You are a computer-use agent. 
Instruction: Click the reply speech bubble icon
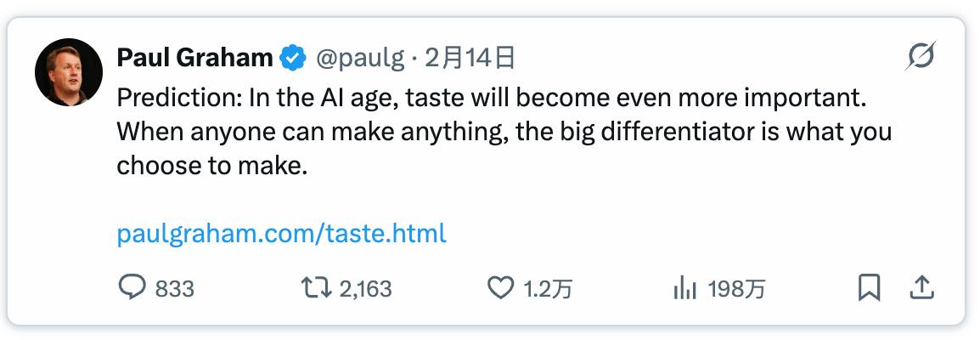click(x=132, y=289)
